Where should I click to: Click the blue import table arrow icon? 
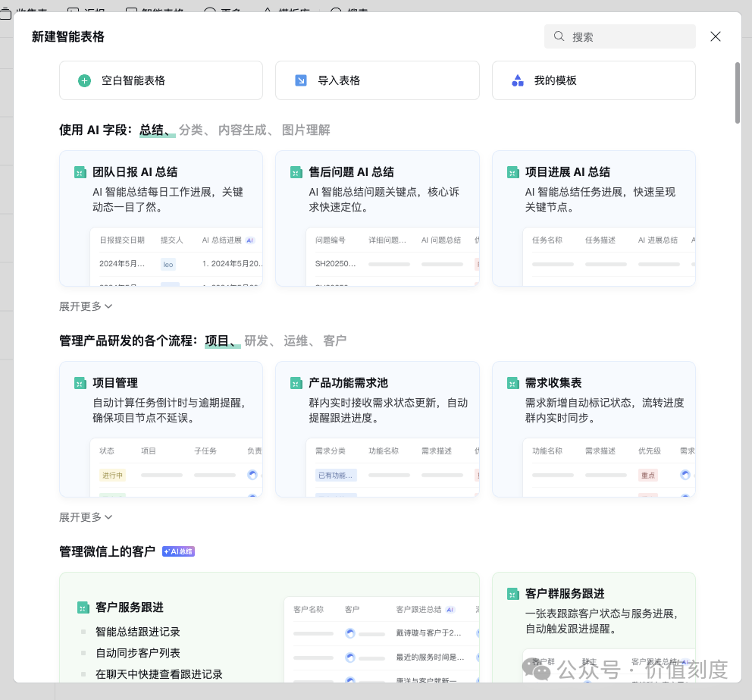(x=301, y=80)
